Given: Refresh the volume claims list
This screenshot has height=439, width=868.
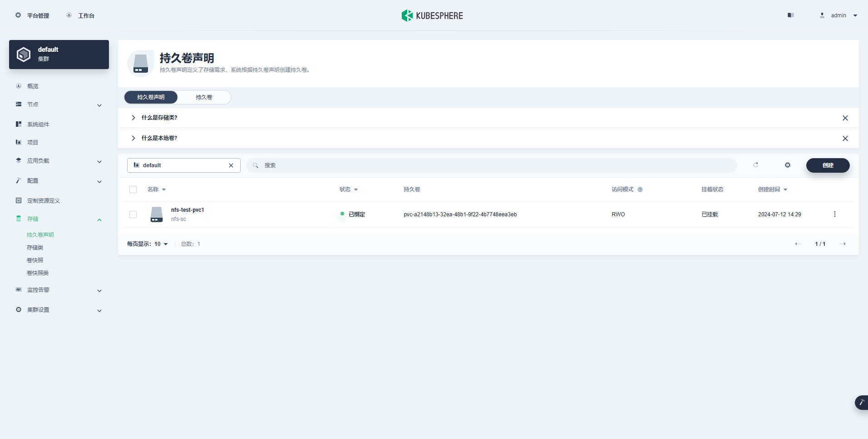Looking at the screenshot, I should 756,165.
